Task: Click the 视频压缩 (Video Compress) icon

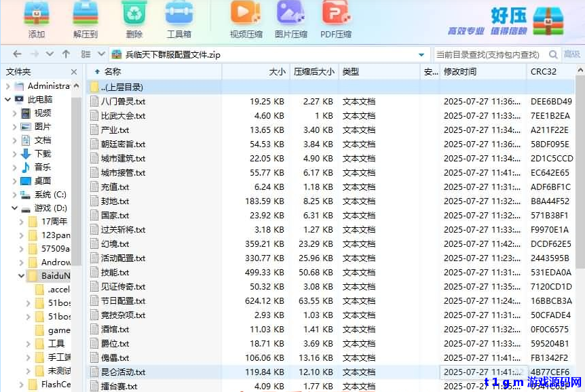Action: pyautogui.click(x=245, y=18)
